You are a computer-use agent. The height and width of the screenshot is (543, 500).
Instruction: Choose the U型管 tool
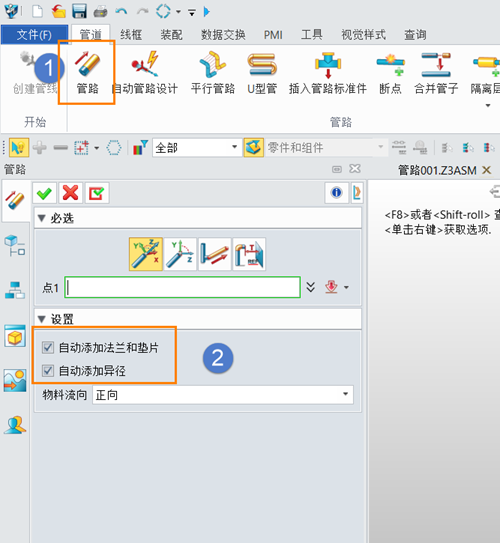262,73
